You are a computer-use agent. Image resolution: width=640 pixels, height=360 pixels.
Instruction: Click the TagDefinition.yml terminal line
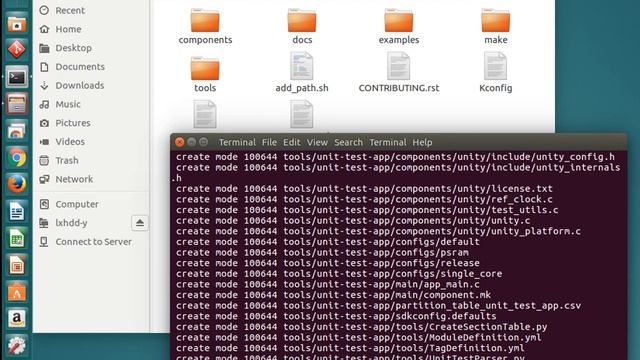click(350, 348)
